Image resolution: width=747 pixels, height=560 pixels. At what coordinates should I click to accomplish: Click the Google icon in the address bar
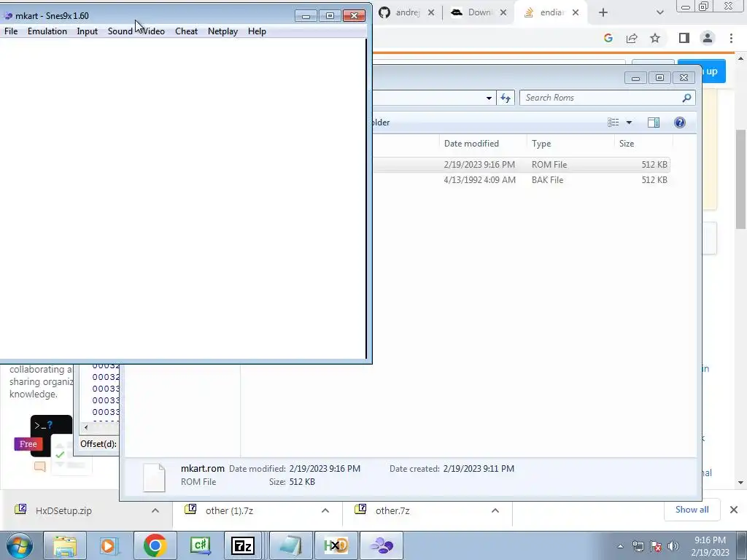[608, 38]
